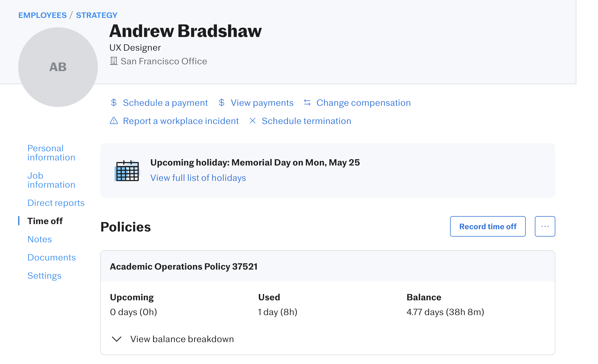
Task: Navigate to Settings in the sidebar
Action: tap(44, 276)
